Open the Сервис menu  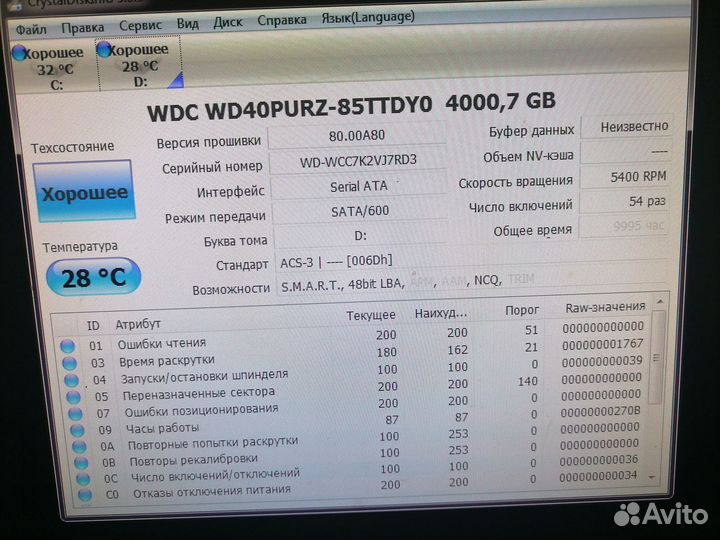(141, 25)
